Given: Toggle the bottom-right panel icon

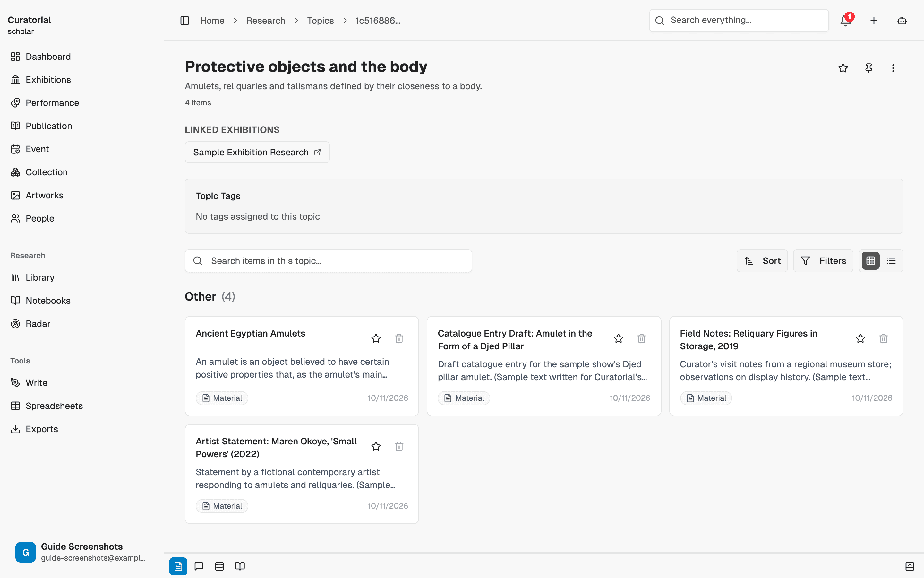Looking at the screenshot, I should [910, 566].
